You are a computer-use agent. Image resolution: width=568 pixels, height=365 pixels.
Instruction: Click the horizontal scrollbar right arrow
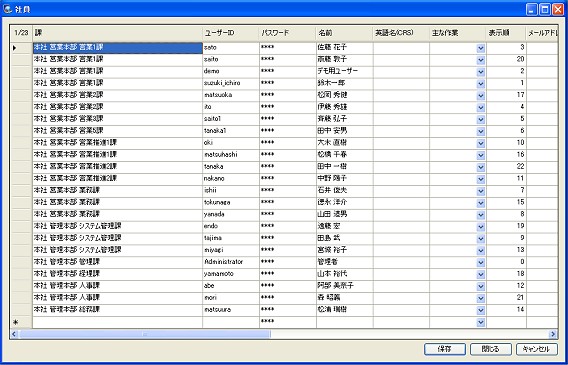coord(553,334)
